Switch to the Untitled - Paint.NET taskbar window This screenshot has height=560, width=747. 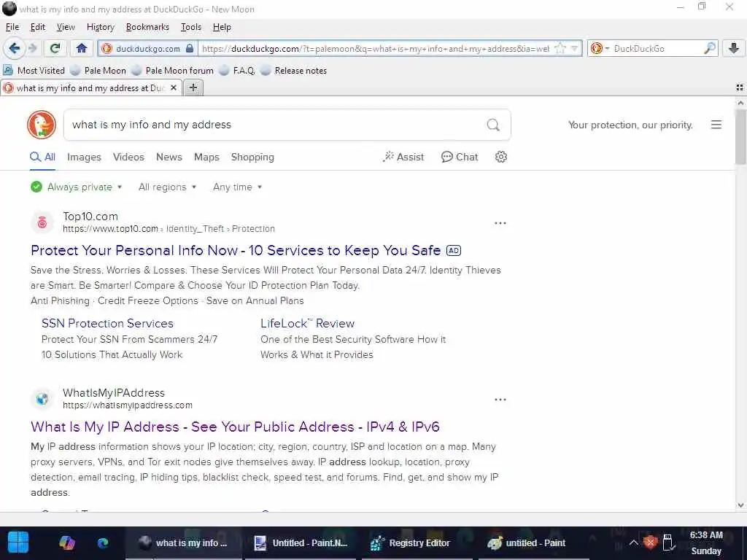(x=301, y=542)
